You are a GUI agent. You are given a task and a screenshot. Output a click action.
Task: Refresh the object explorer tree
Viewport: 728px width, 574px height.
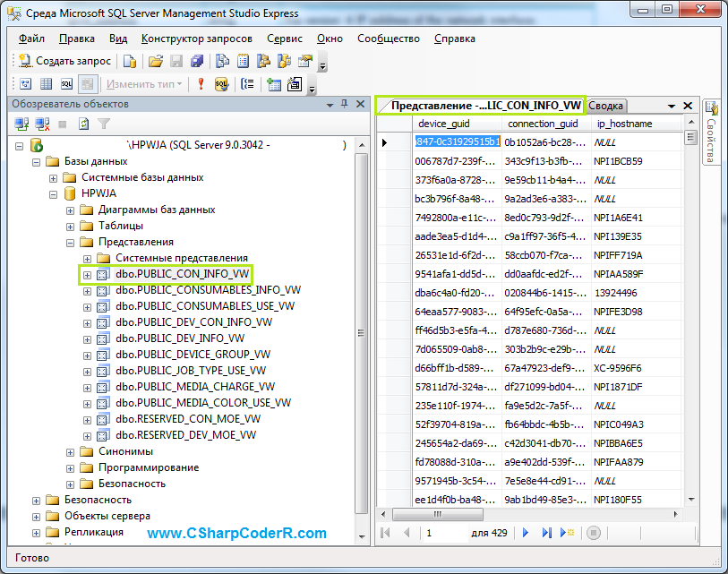83,124
